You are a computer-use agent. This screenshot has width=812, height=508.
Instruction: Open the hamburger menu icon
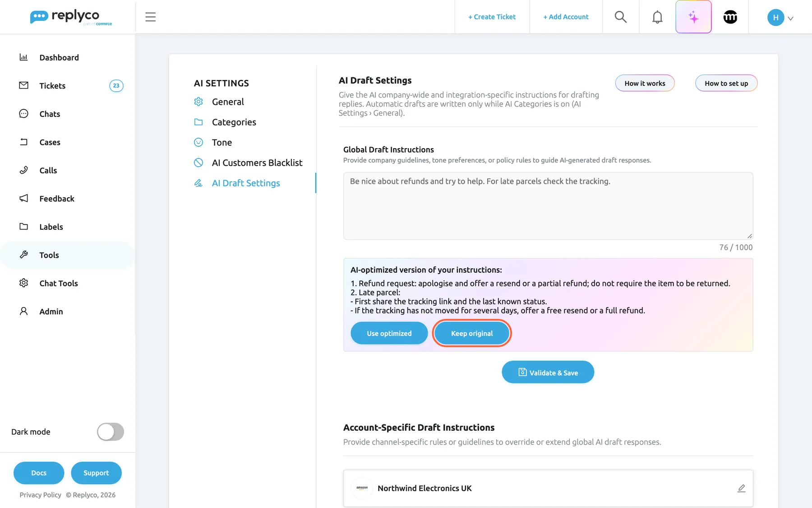[150, 17]
